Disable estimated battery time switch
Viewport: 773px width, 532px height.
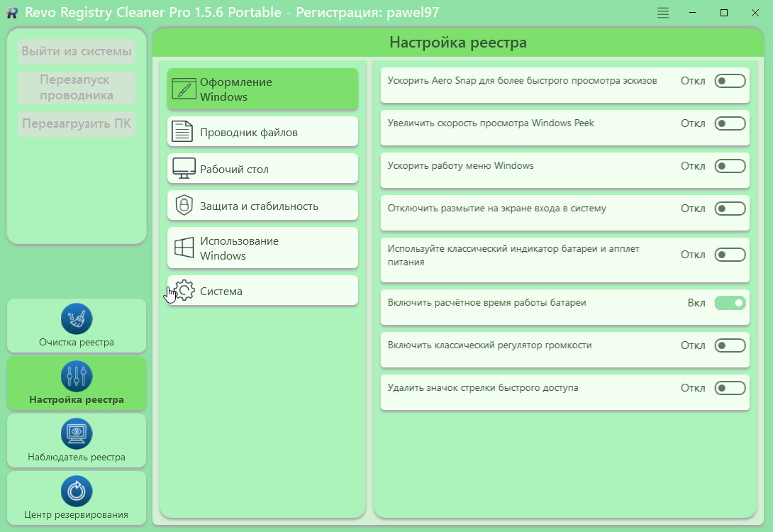click(730, 303)
